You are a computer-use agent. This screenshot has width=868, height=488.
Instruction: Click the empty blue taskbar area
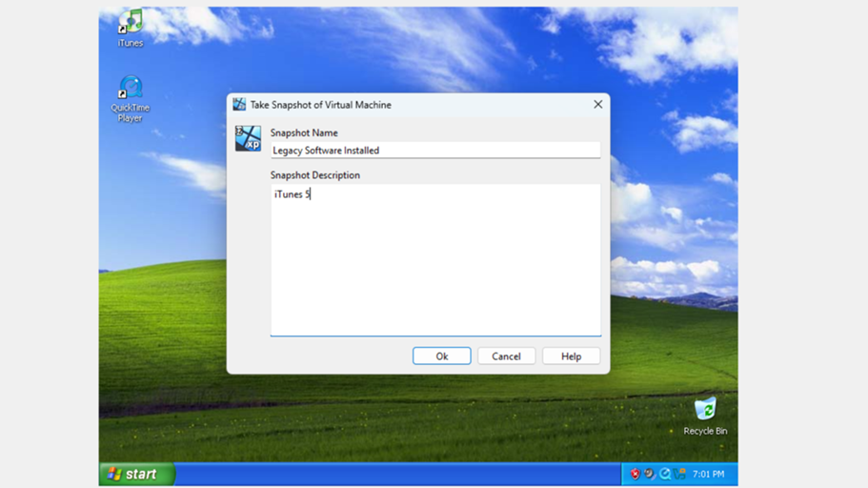[x=400, y=474]
